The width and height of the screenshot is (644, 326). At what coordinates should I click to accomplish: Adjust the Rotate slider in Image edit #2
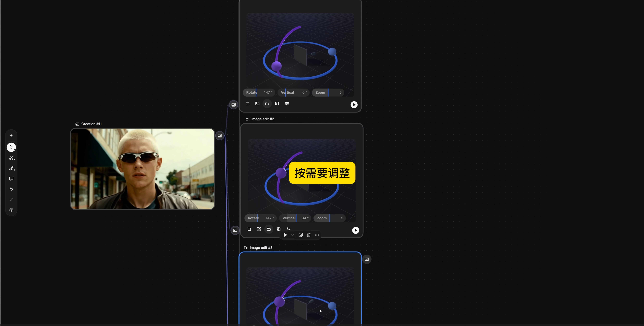click(260, 218)
